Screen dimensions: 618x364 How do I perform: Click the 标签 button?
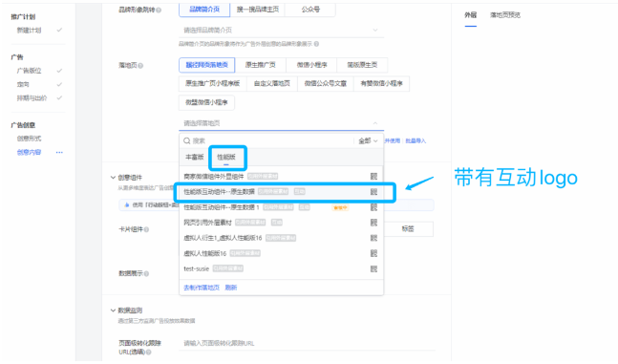pos(408,228)
